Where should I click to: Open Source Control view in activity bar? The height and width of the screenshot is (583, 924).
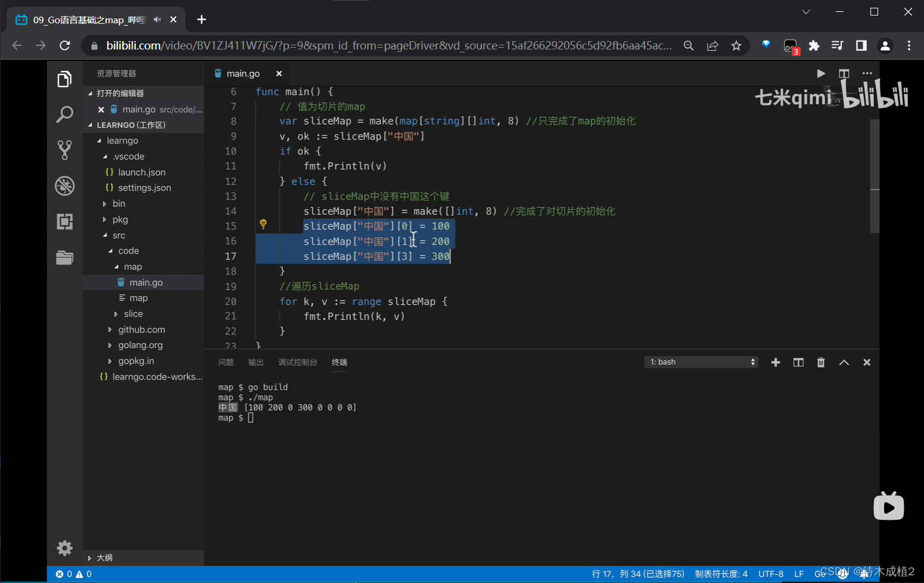tap(64, 150)
